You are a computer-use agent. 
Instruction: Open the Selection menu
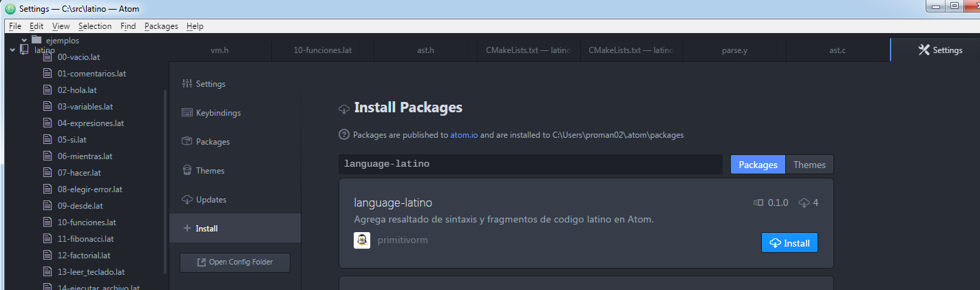95,26
